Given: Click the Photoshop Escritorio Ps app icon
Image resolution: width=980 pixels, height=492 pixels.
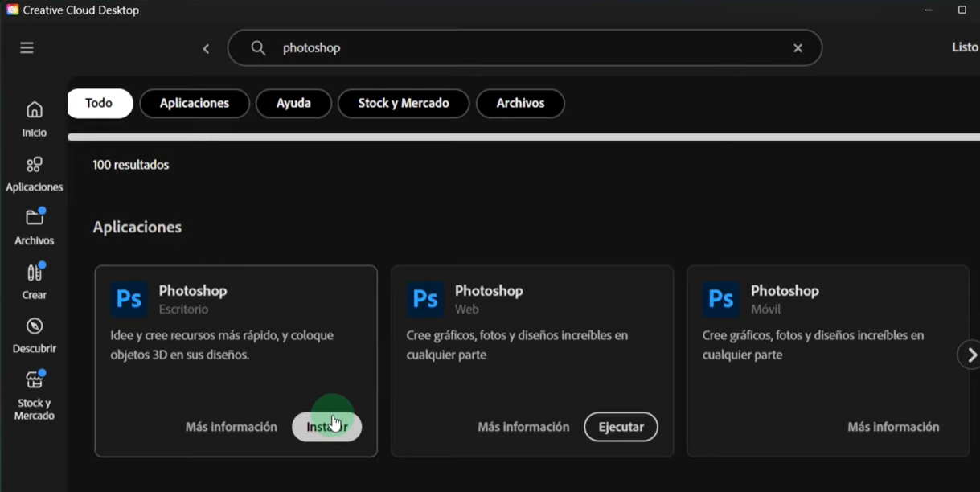Looking at the screenshot, I should tap(128, 298).
